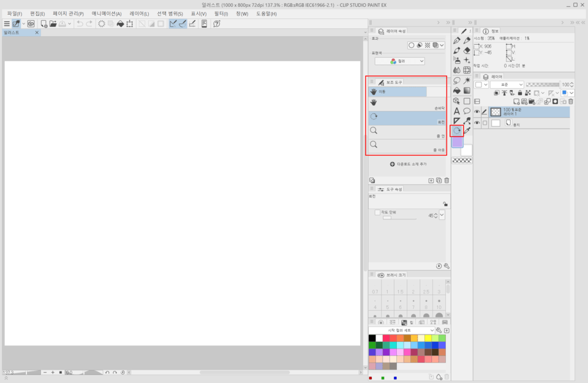
Task: Select the Fill bucket tool in tool palette
Action: click(x=457, y=91)
